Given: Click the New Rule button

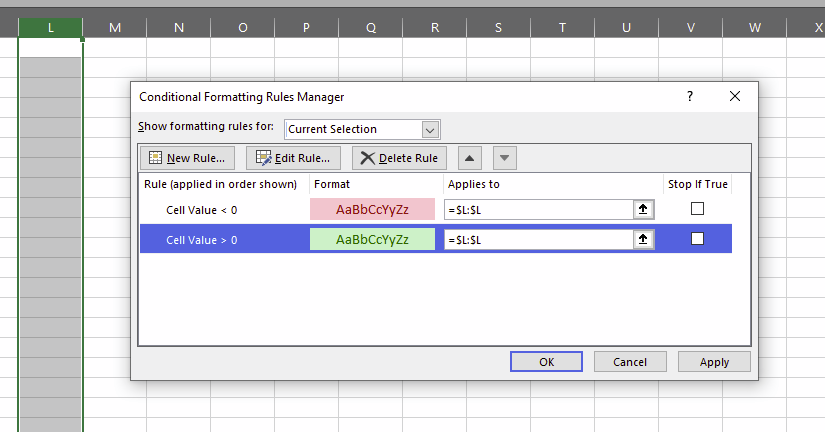Looking at the screenshot, I should pyautogui.click(x=187, y=158).
